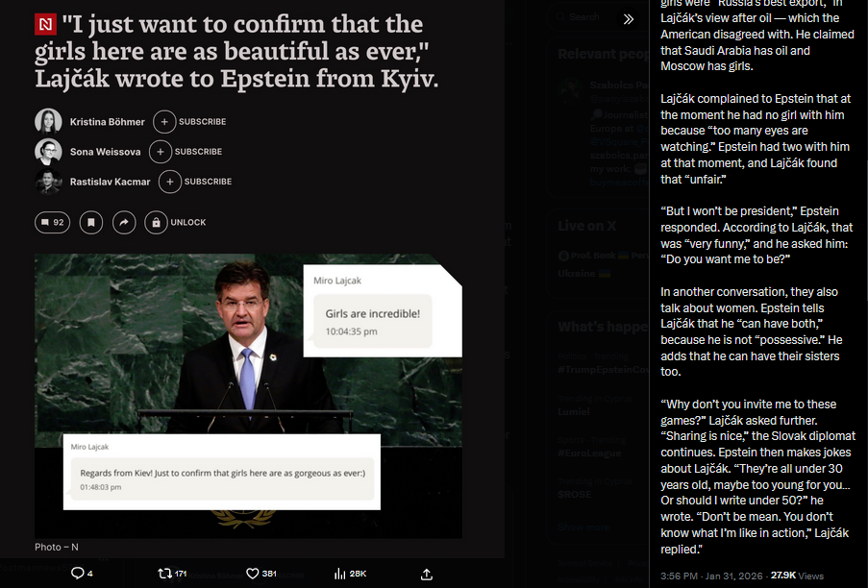
Task: Open Rastislav Kacmar's author avatar
Action: click(48, 182)
